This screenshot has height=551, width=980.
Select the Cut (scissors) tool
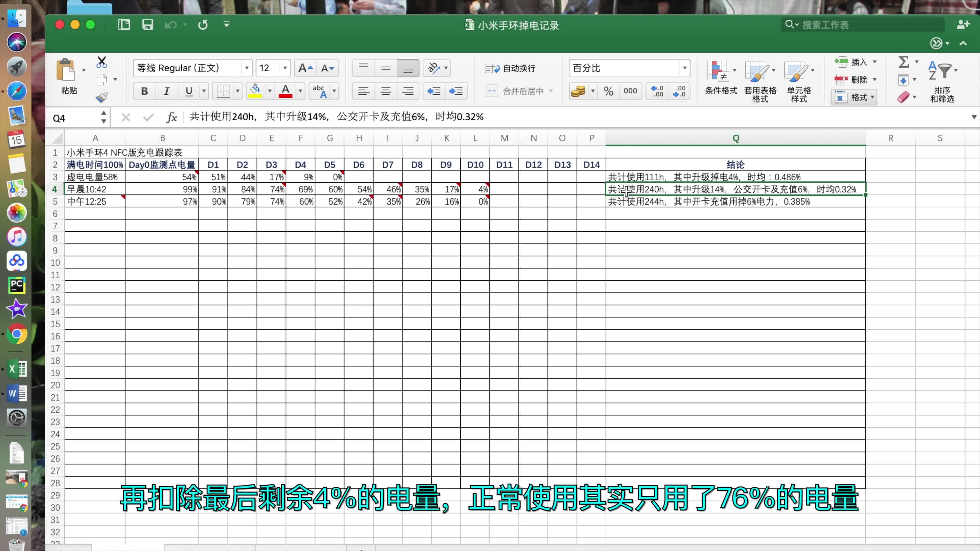102,61
